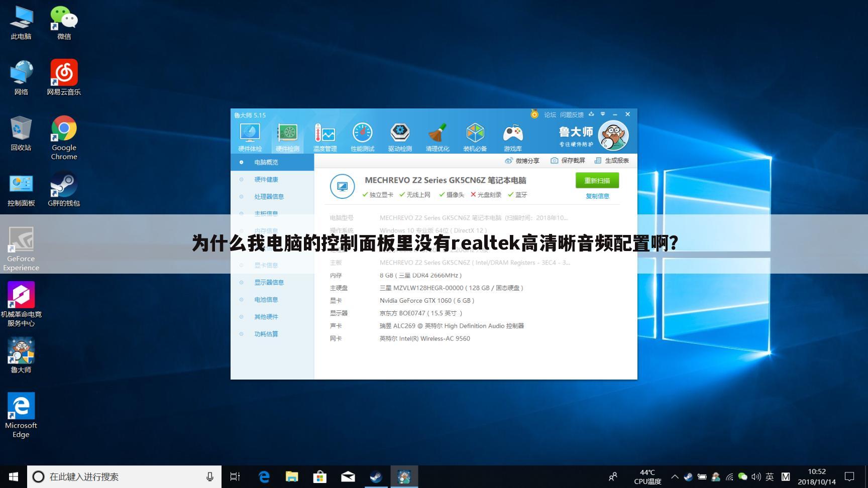
Task: Open 驱动检测 driver detection
Action: click(400, 137)
